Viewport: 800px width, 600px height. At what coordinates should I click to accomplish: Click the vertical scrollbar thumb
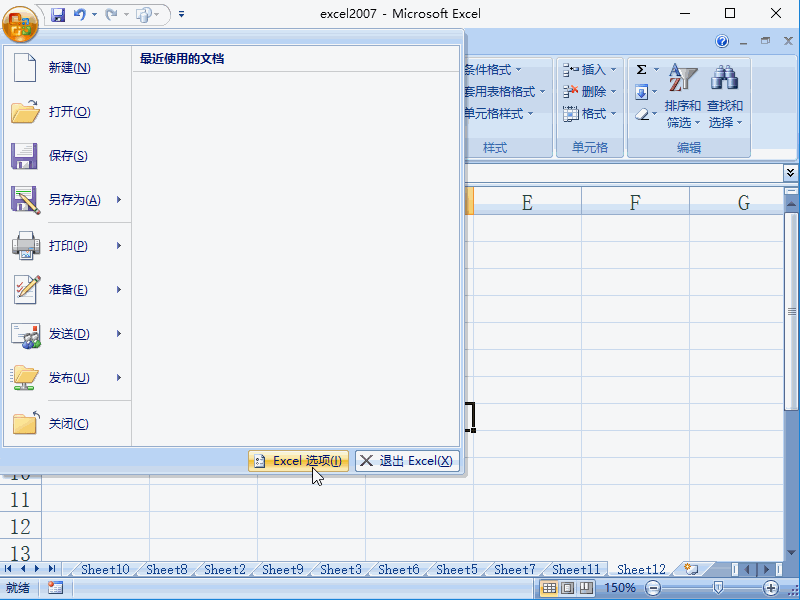pos(791,311)
